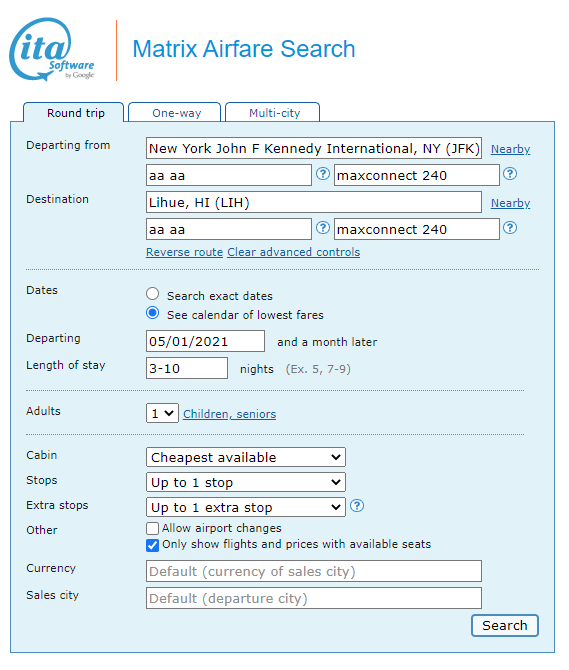Open help icon beside destination maxconnect extension field

tap(510, 228)
